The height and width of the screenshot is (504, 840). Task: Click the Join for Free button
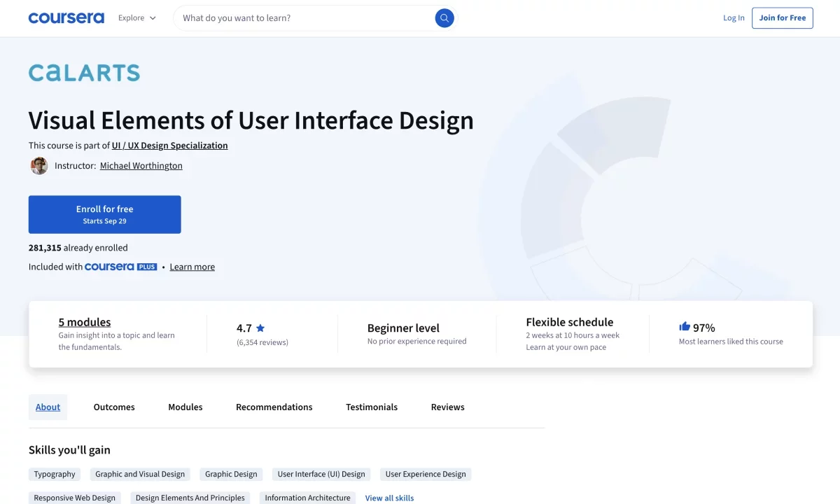[782, 18]
